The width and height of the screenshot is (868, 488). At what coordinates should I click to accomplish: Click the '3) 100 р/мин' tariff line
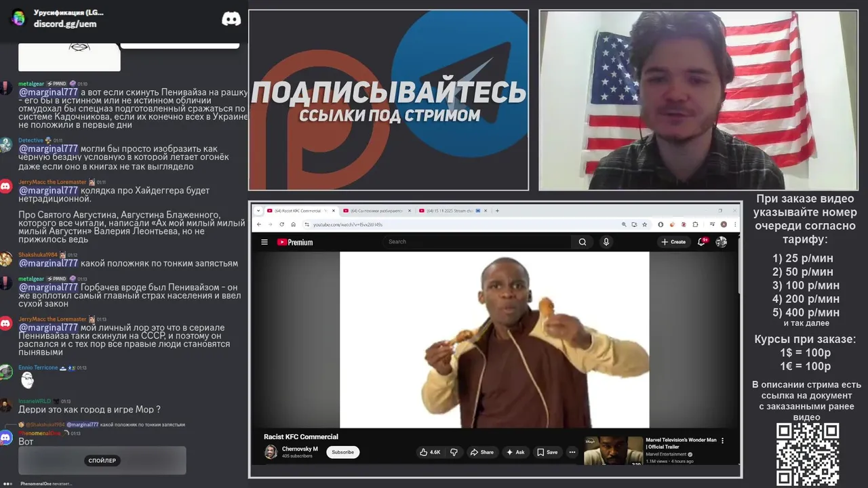pos(806,285)
